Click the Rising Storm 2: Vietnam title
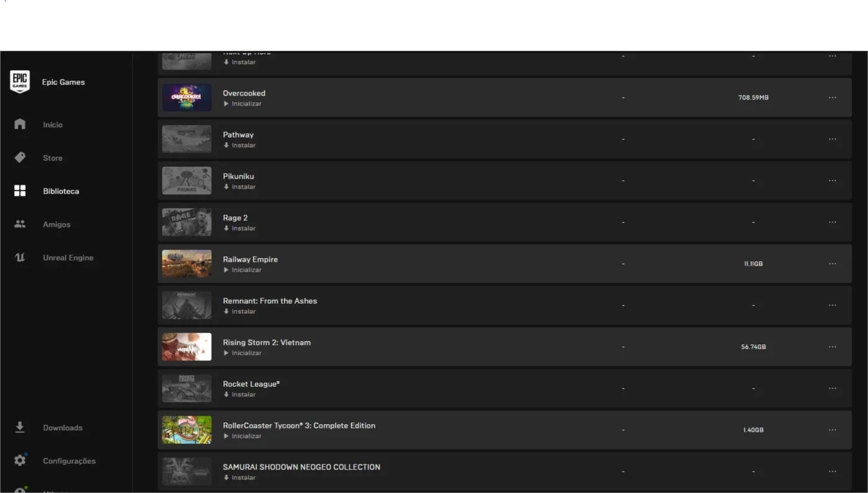Screen dimensions: 868x493 tap(267, 342)
